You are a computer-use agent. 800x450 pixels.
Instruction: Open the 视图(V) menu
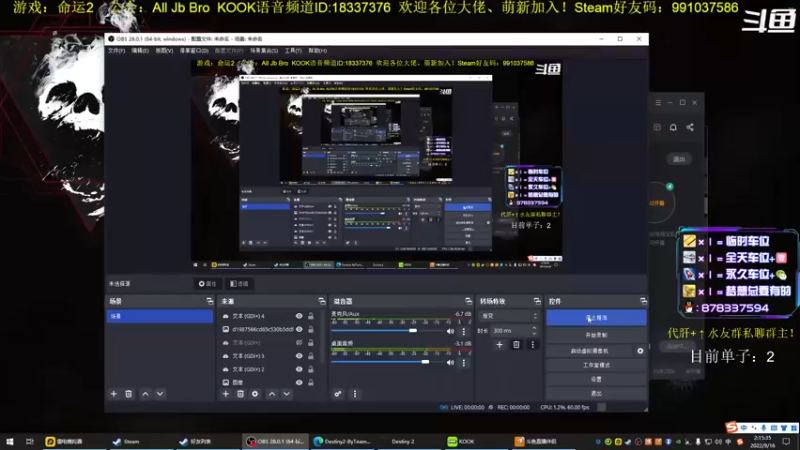coord(164,51)
